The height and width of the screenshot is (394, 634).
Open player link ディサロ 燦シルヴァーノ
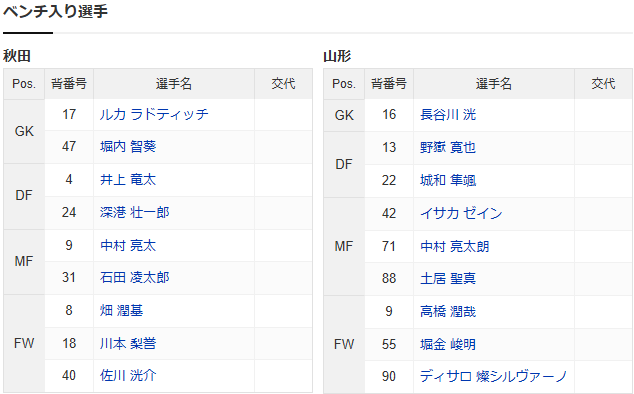[493, 377]
